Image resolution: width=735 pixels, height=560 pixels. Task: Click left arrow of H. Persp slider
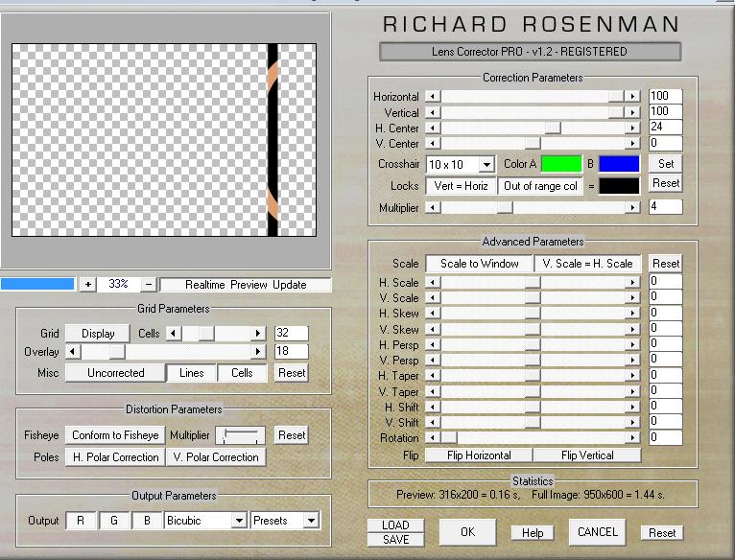pyautogui.click(x=433, y=344)
